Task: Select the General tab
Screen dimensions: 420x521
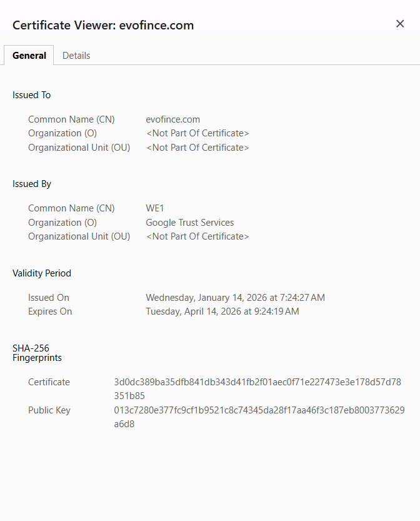Action: (x=29, y=56)
